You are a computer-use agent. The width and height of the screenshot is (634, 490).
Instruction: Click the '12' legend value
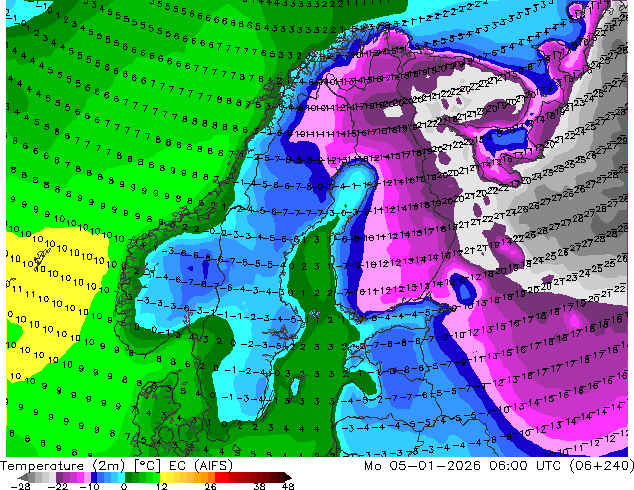pos(162,486)
